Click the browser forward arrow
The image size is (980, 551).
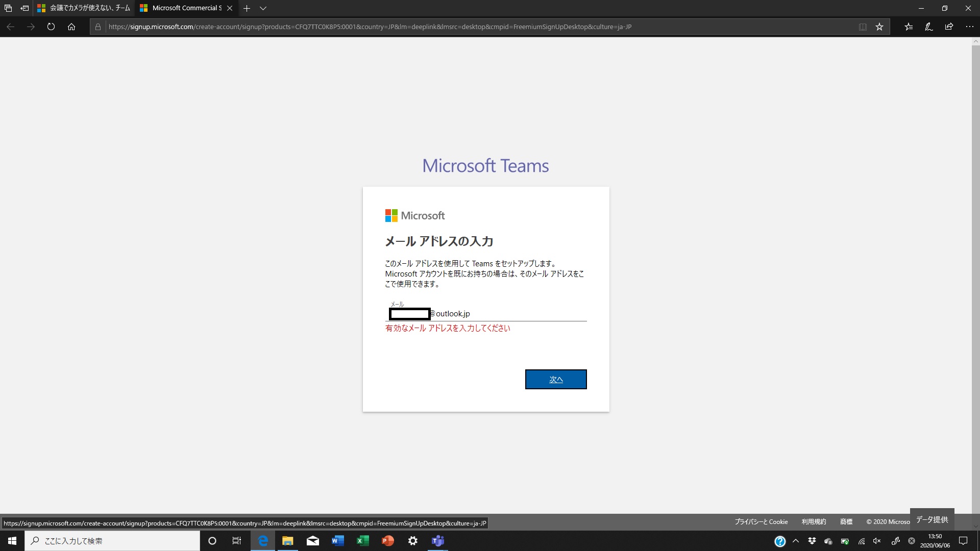(x=31, y=27)
